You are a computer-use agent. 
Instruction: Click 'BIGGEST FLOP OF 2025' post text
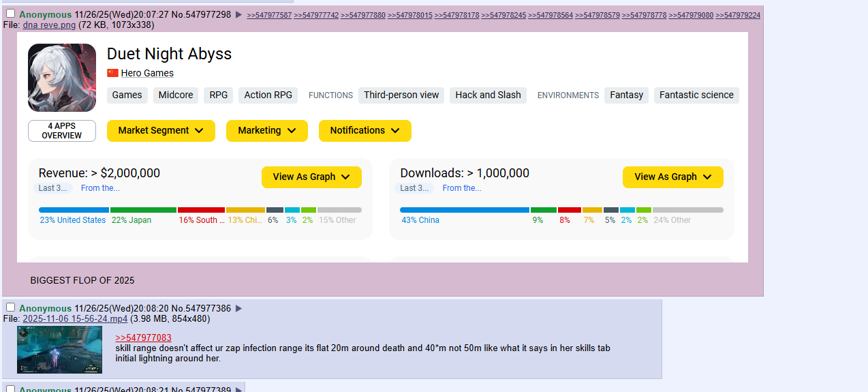coord(82,280)
